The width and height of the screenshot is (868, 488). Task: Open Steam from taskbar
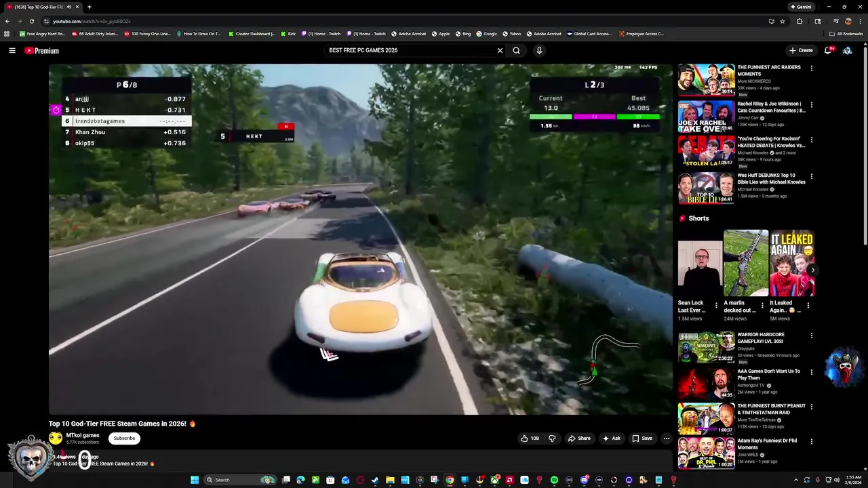pyautogui.click(x=375, y=480)
